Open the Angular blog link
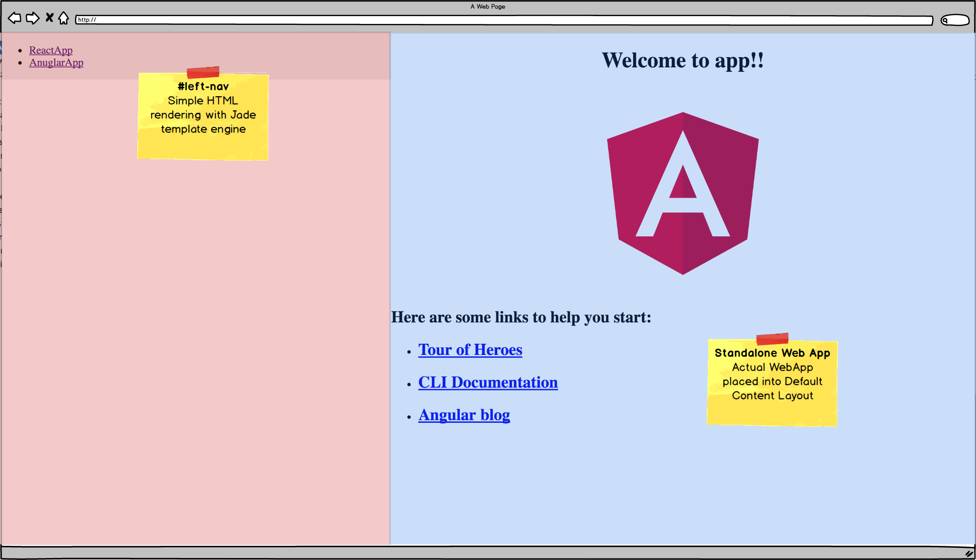This screenshot has width=976, height=560. click(x=464, y=415)
